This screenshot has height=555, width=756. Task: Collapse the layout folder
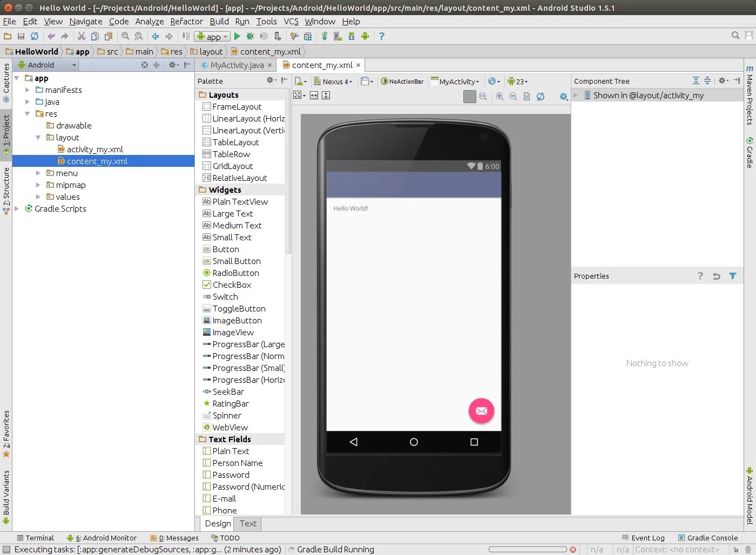click(x=38, y=138)
